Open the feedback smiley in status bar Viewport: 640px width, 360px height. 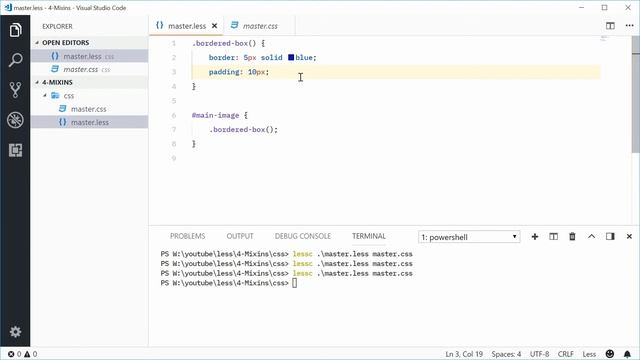pos(610,354)
